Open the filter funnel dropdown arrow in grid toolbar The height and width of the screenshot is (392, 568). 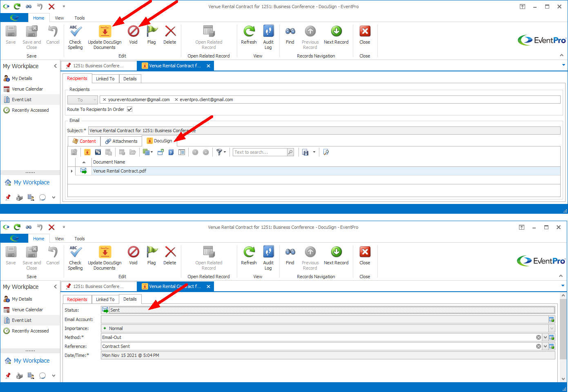tap(225, 152)
